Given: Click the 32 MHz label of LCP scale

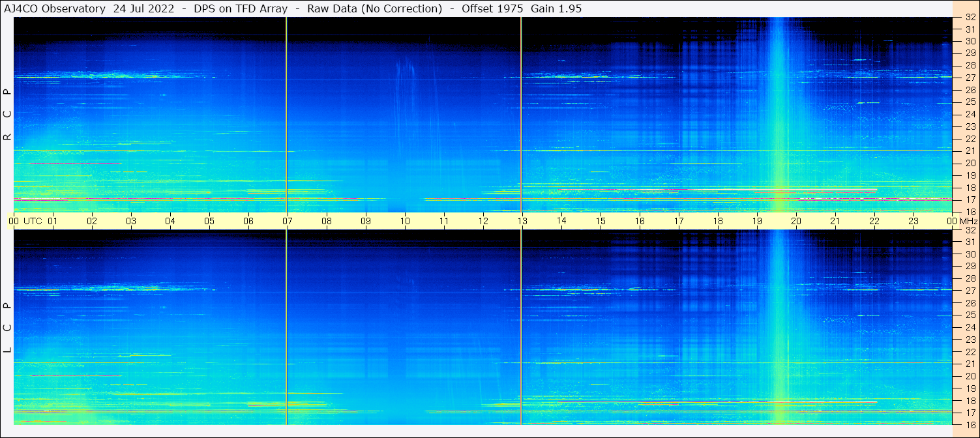Looking at the screenshot, I should (x=970, y=230).
